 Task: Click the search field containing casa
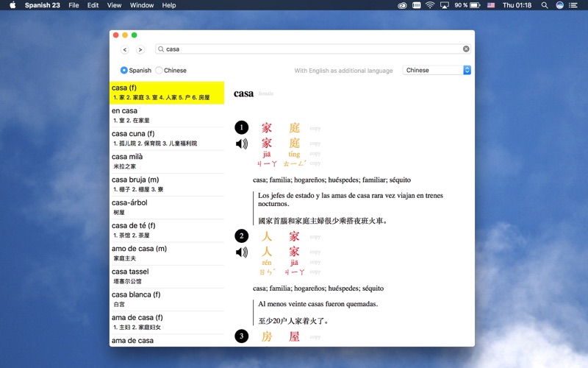(x=312, y=49)
